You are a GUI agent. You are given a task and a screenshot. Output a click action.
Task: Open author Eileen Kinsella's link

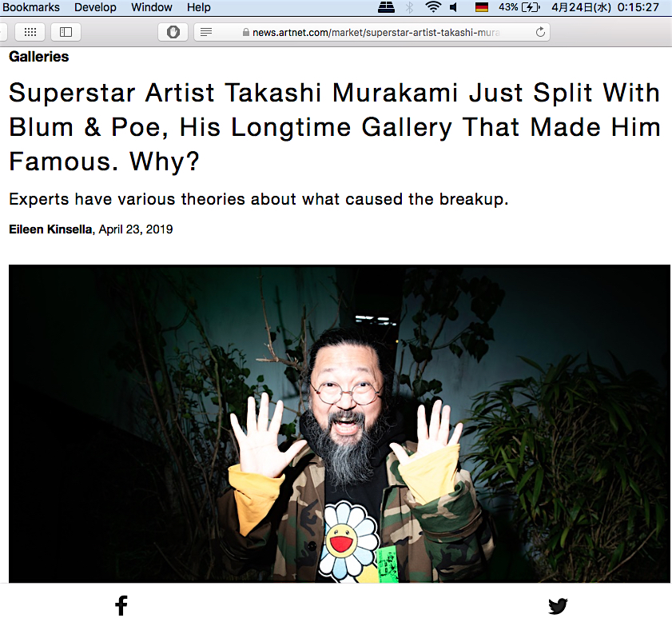[x=50, y=229]
